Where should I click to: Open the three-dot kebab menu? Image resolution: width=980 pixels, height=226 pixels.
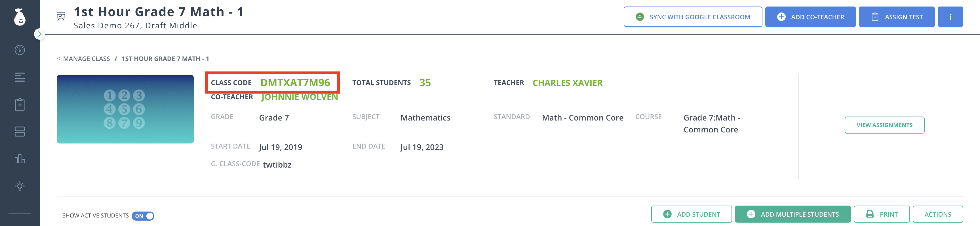coord(950,17)
